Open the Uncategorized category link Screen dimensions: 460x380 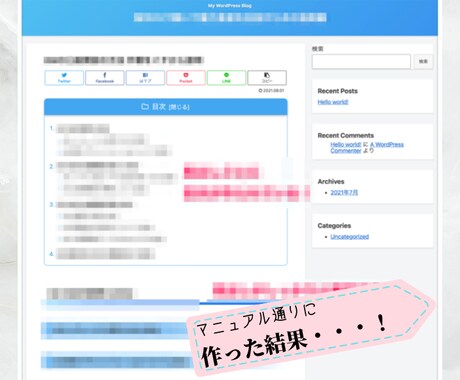coord(349,237)
